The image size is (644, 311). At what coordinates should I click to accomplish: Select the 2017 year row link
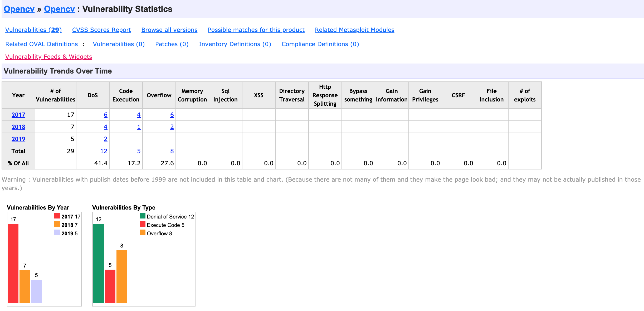click(18, 115)
